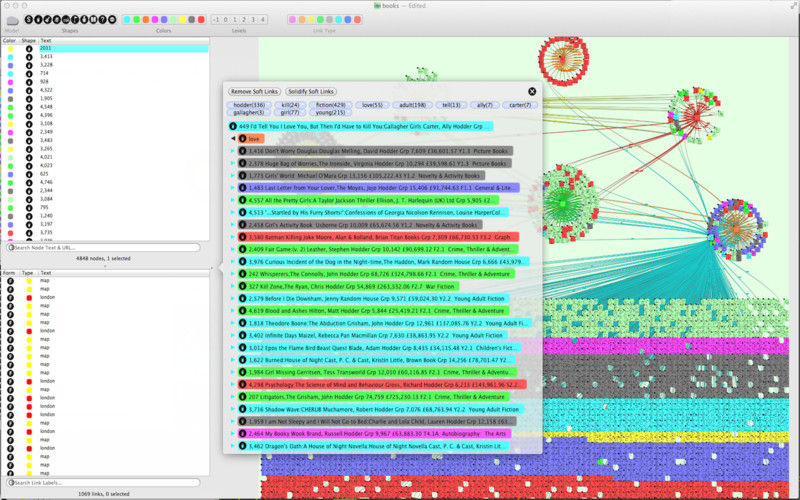Set level to -1
Viewport: 800px width, 500px height.
216,19
